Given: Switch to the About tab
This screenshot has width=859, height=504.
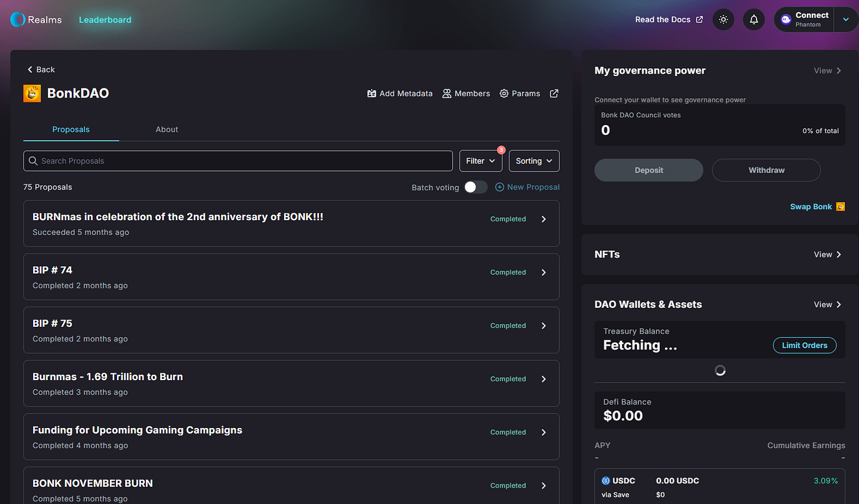Looking at the screenshot, I should coord(166,129).
